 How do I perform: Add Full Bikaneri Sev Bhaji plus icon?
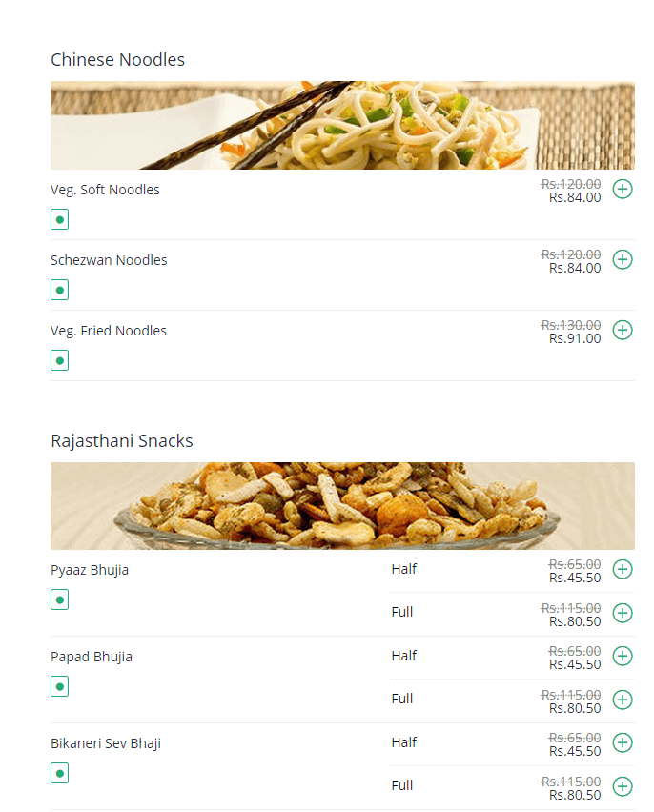(x=623, y=786)
